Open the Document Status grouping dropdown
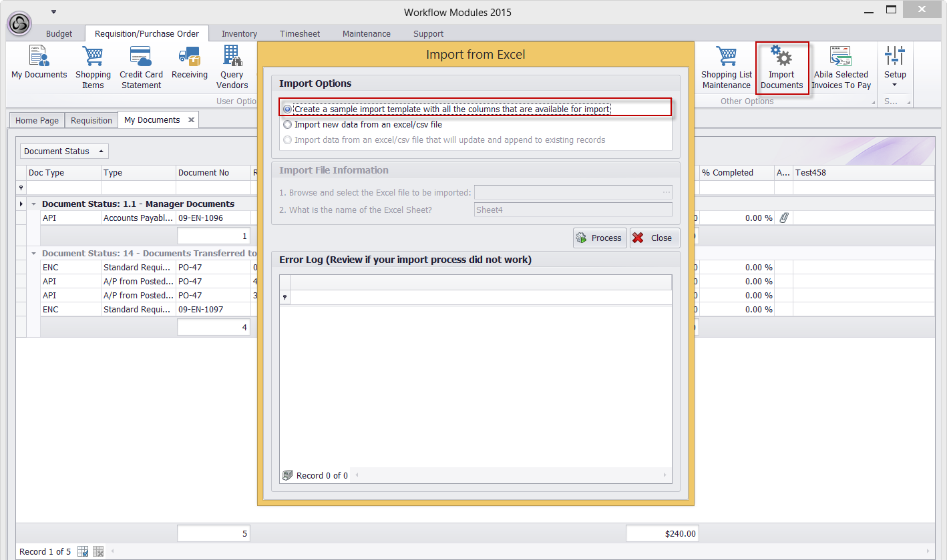 [x=64, y=152]
